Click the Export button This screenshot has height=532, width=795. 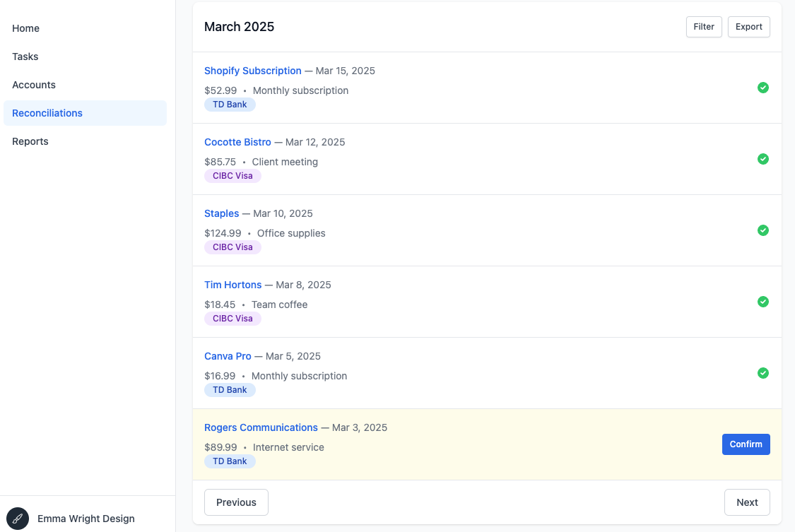tap(749, 27)
